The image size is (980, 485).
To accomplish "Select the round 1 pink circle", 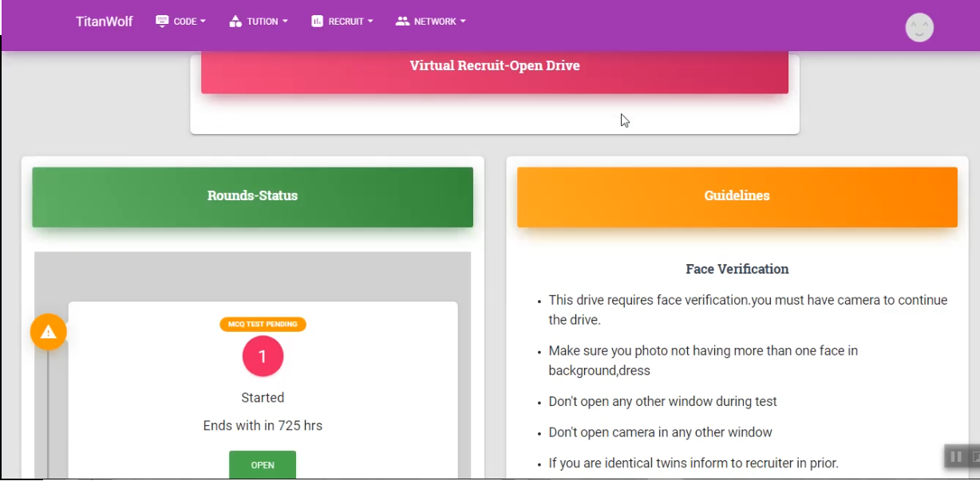I will (263, 357).
